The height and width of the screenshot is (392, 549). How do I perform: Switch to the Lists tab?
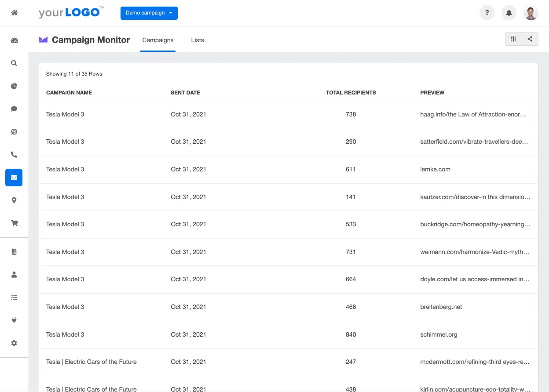198,40
